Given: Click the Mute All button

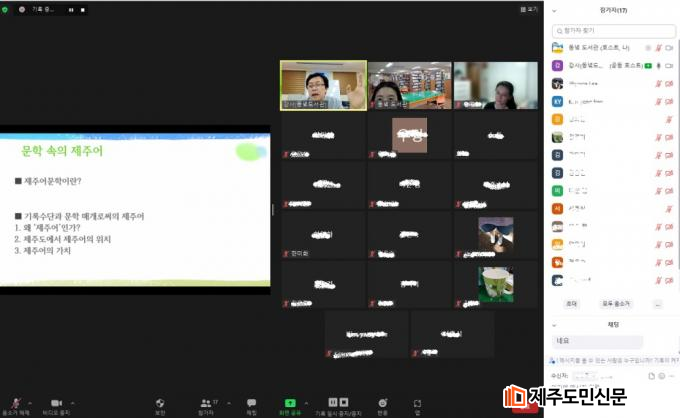Looking at the screenshot, I should [615, 303].
